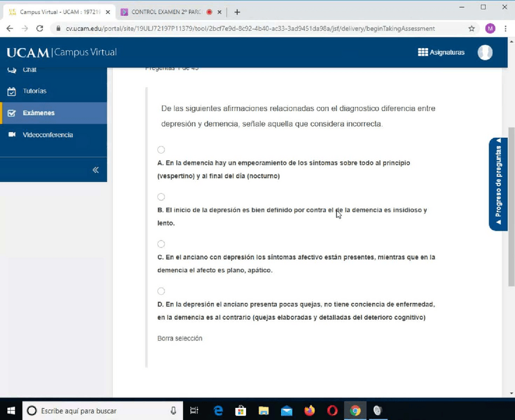
Task: Select radio button for answer A
Action: [x=161, y=150]
